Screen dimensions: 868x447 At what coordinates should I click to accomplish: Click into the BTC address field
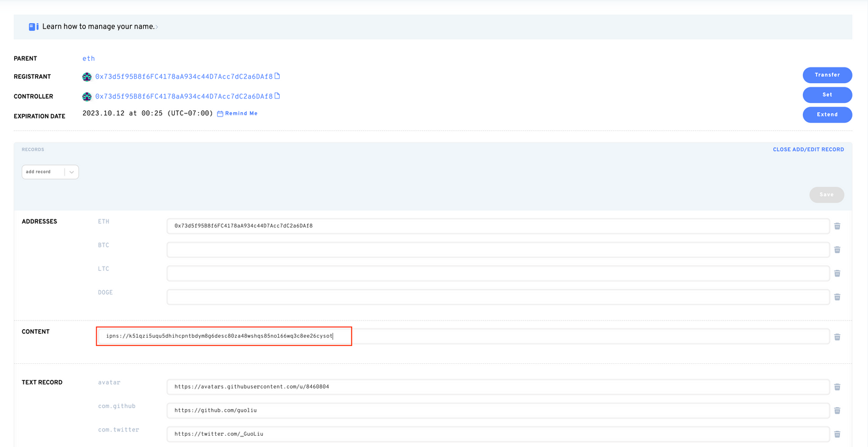497,250
